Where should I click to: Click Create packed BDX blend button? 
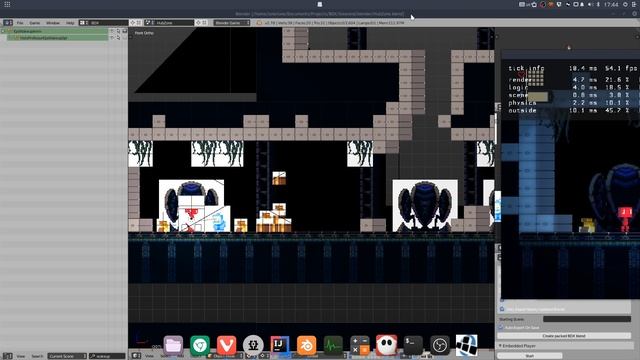(x=564, y=336)
